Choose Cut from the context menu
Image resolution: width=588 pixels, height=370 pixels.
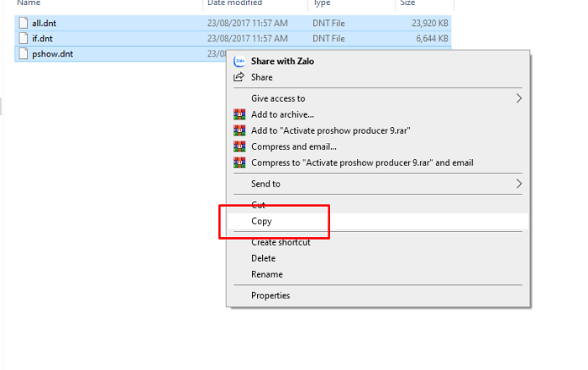click(378, 205)
